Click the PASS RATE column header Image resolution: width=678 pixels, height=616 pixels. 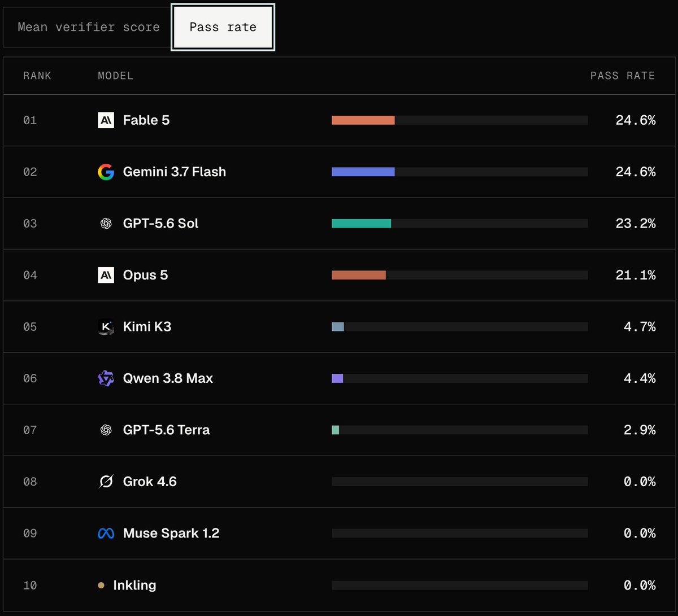[x=623, y=76]
